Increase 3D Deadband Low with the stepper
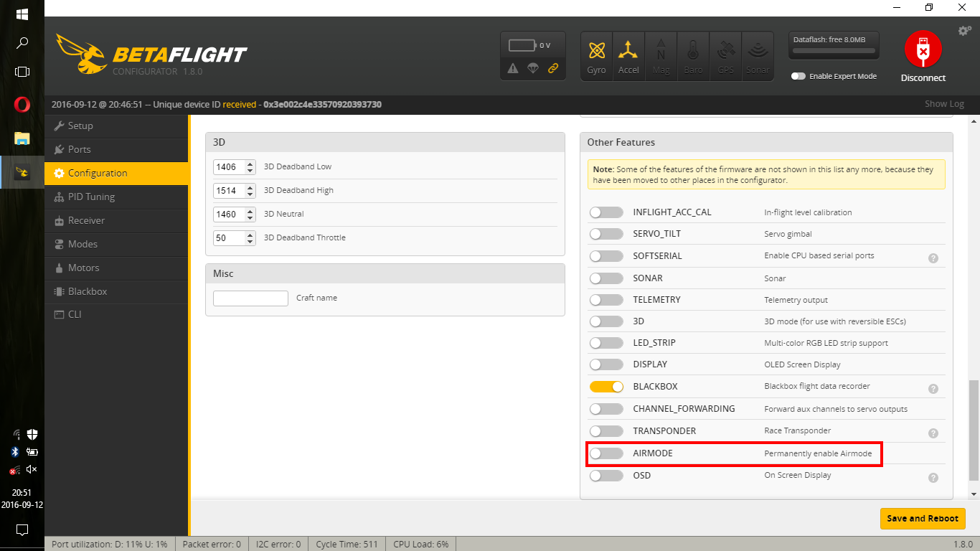The width and height of the screenshot is (980, 551). pos(249,164)
